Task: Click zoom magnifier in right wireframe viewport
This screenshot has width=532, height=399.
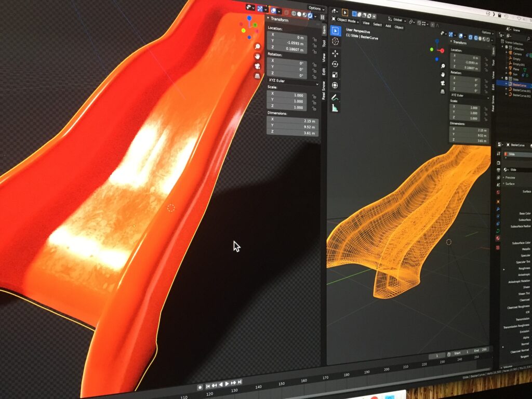Action: tap(443, 66)
